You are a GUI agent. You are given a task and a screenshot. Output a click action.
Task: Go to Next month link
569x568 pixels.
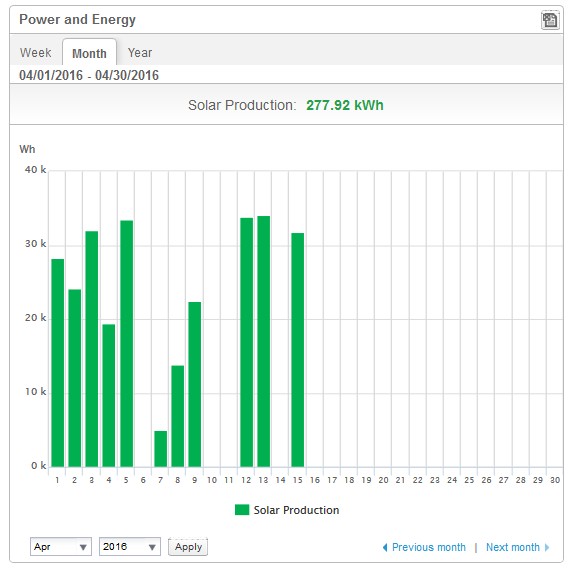point(512,547)
